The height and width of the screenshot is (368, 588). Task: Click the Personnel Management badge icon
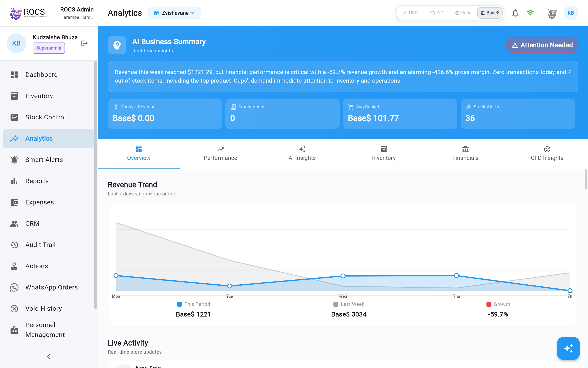click(14, 330)
